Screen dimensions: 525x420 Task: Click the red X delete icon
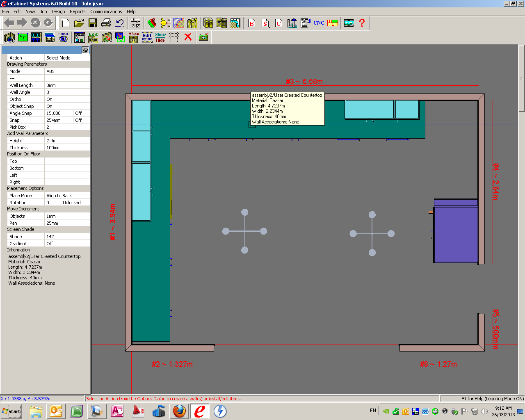pos(188,37)
